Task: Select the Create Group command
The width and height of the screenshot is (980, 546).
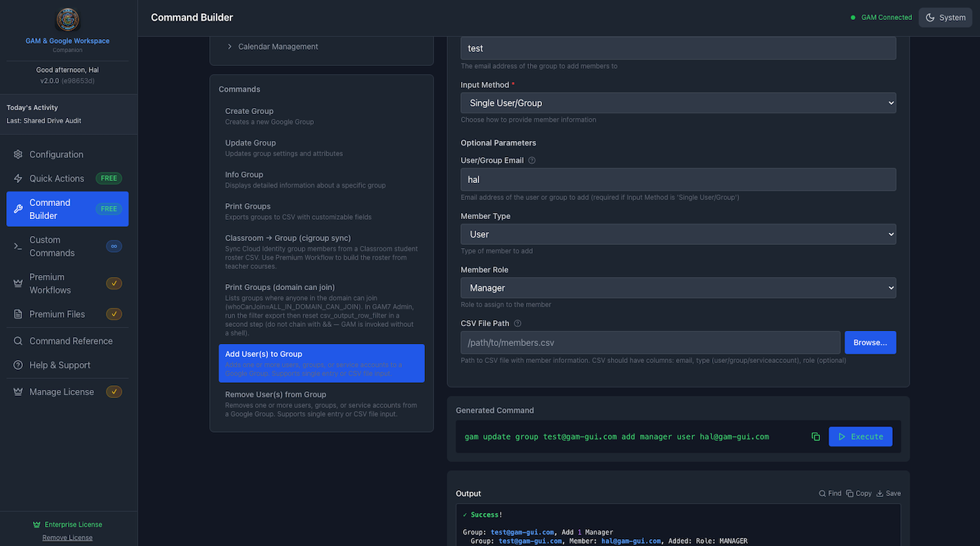Action: click(322, 116)
